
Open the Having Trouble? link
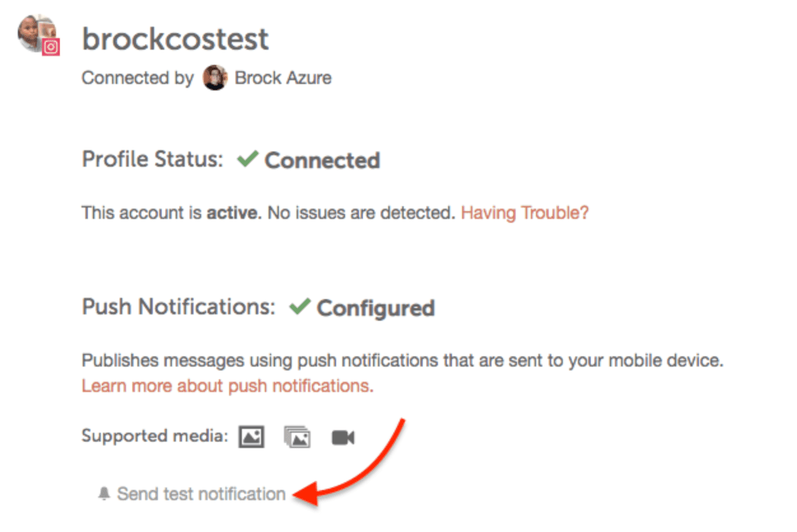(525, 213)
